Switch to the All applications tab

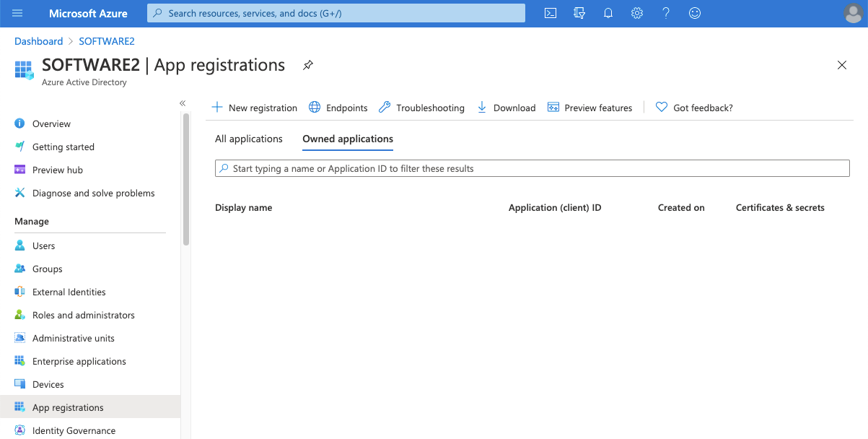click(x=249, y=139)
